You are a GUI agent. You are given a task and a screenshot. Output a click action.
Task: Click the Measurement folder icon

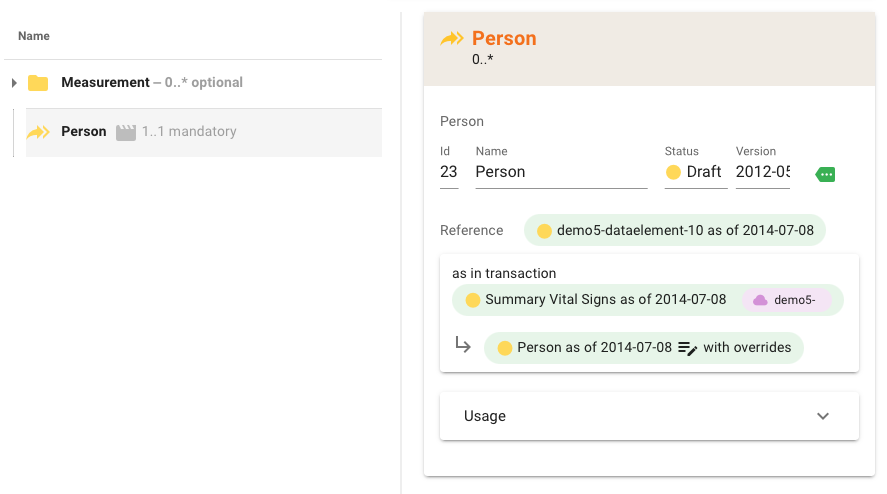click(x=38, y=83)
